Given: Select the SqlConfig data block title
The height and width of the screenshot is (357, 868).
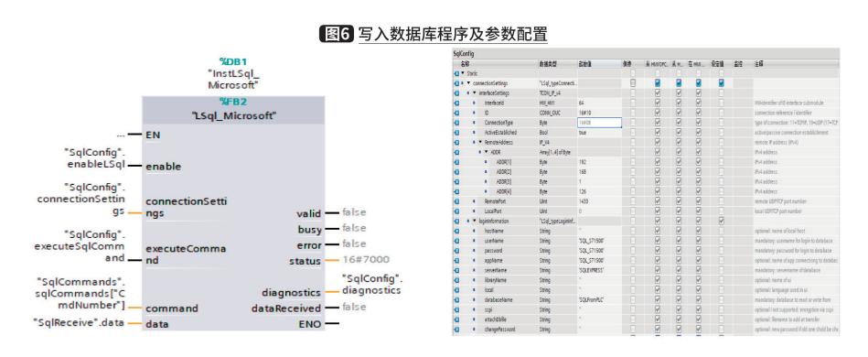Looking at the screenshot, I should (464, 54).
